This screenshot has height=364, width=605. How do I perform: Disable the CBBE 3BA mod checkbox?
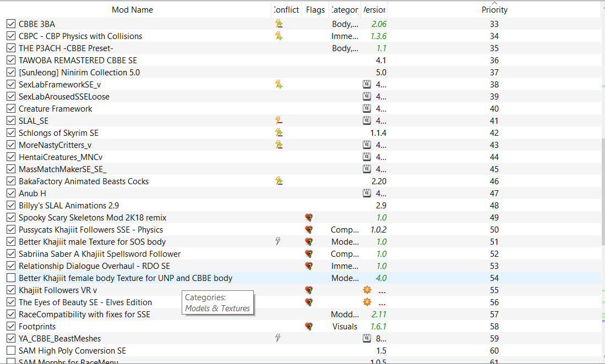[x=11, y=24]
